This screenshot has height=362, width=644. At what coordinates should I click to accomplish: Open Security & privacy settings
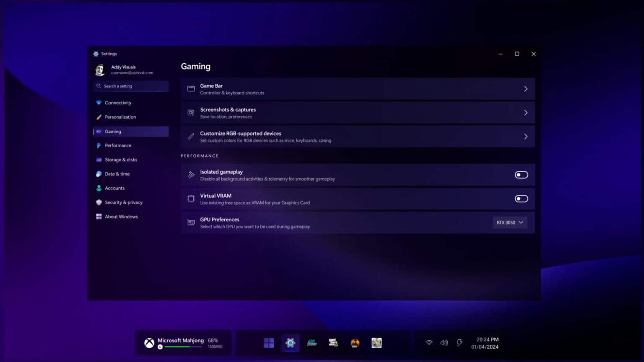click(x=124, y=202)
